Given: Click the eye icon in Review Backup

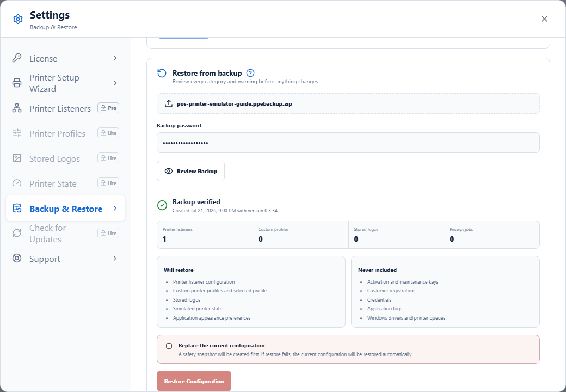Looking at the screenshot, I should (x=169, y=171).
